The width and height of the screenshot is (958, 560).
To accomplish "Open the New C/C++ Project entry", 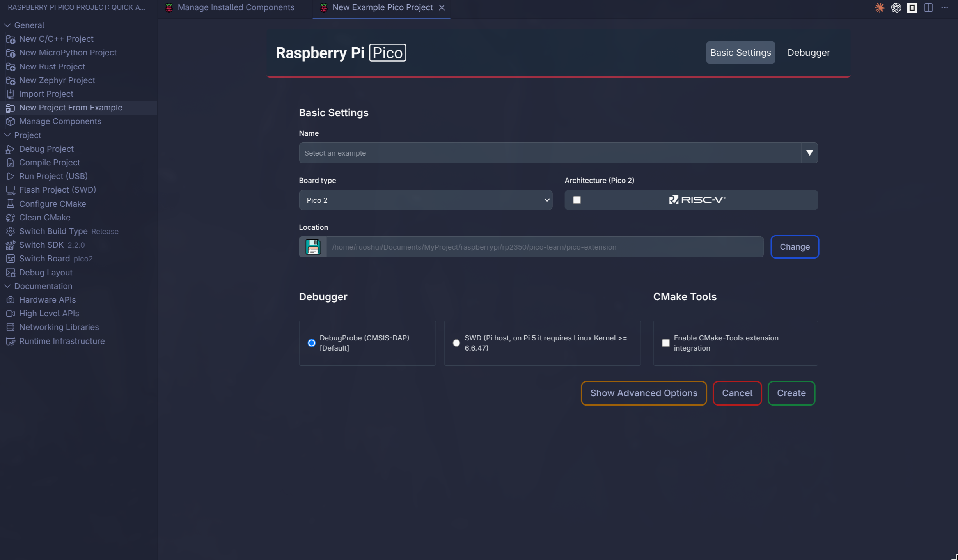I will click(x=78, y=39).
